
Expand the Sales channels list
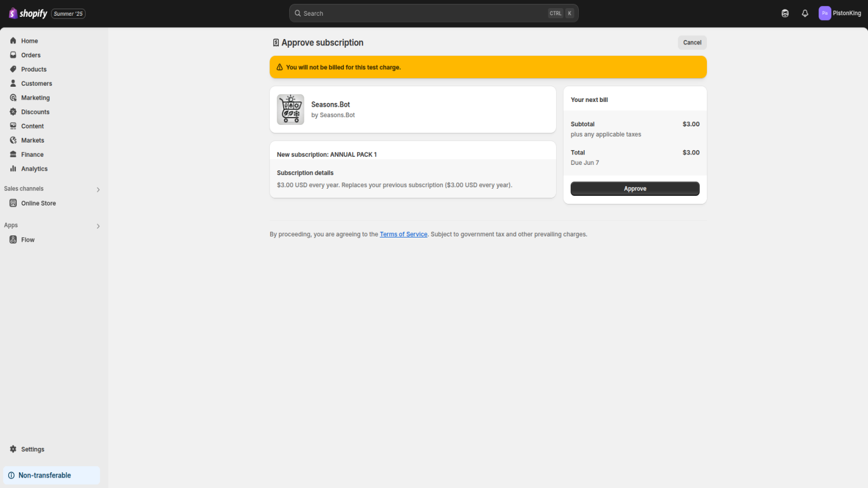98,189
